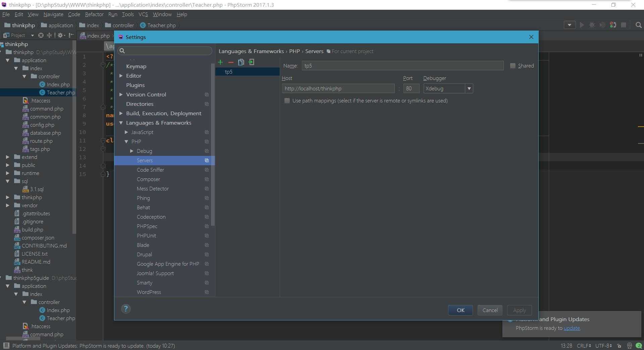Viewport: 644px width, 350px height.
Task: Add a new PHP server with plus icon
Action: pos(220,62)
